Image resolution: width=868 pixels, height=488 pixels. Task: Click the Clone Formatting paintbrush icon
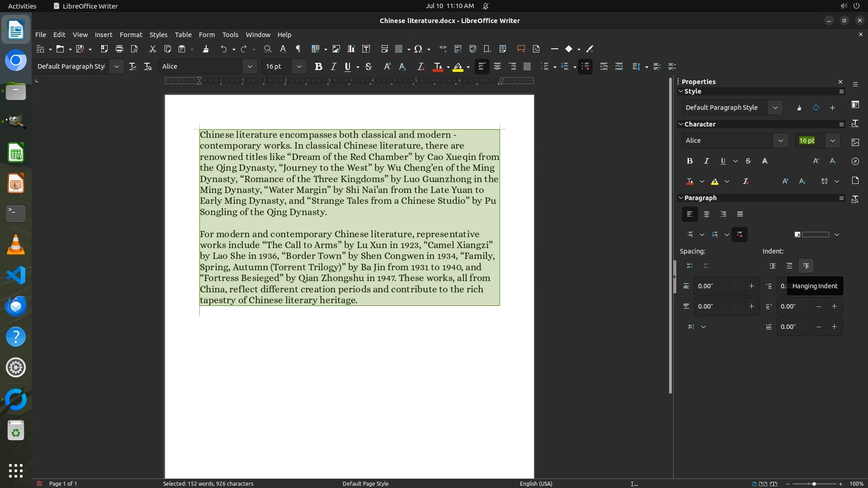[x=206, y=49]
